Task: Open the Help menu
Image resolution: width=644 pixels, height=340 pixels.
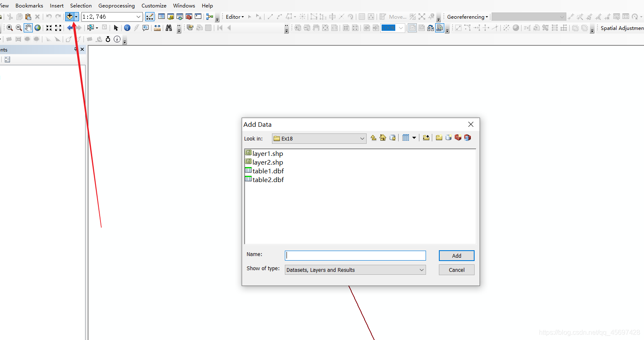Action: click(207, 5)
